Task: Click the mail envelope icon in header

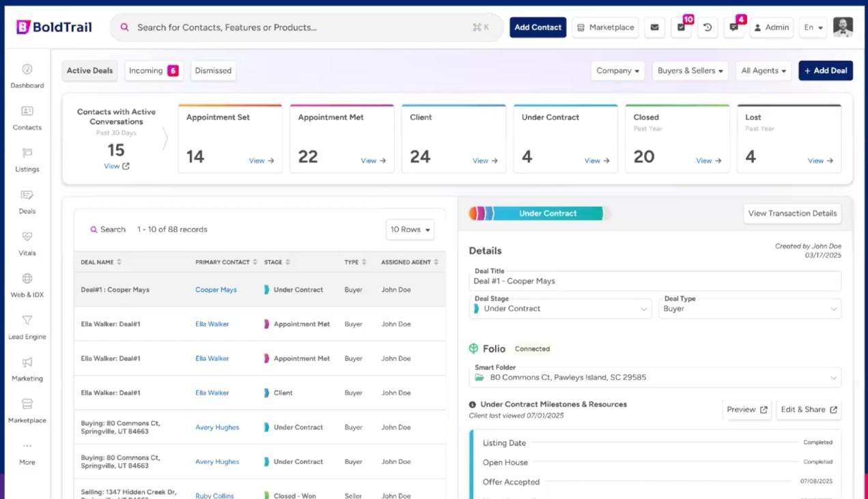Action: pos(654,27)
